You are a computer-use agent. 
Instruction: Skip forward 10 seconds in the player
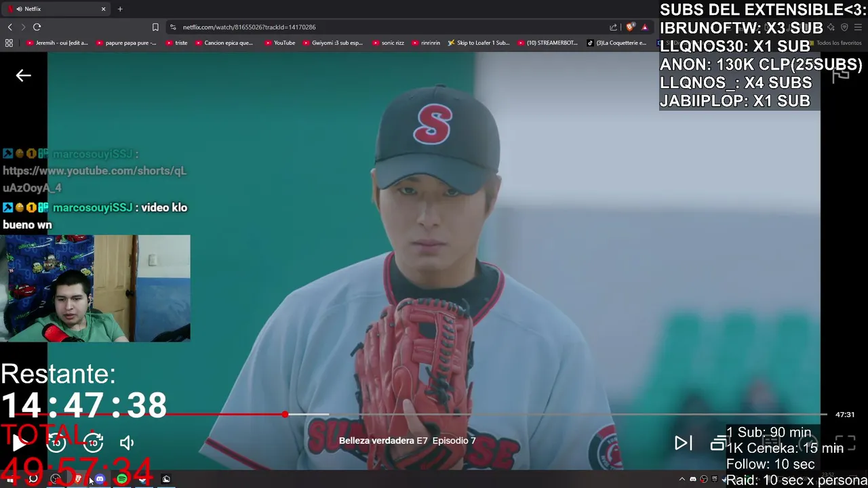pyautogui.click(x=93, y=443)
